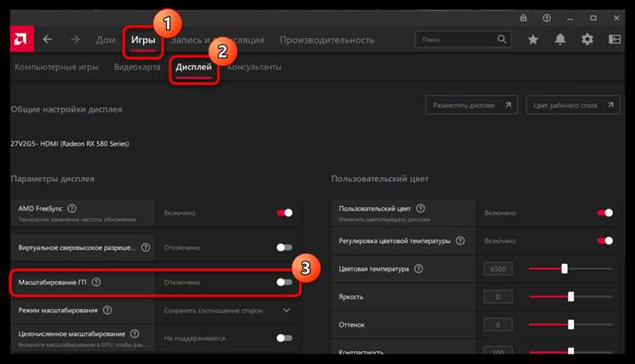Enable Масштабирование ГП toggle
The width and height of the screenshot is (635, 364).
click(284, 282)
